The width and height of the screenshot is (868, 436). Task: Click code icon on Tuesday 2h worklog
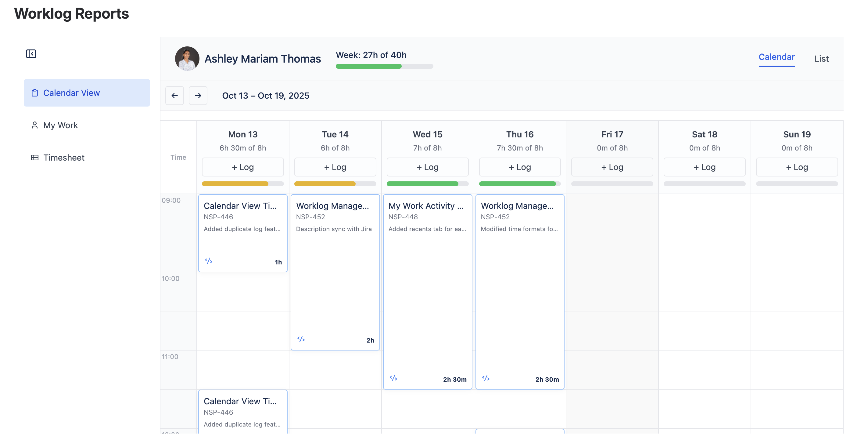tap(301, 339)
